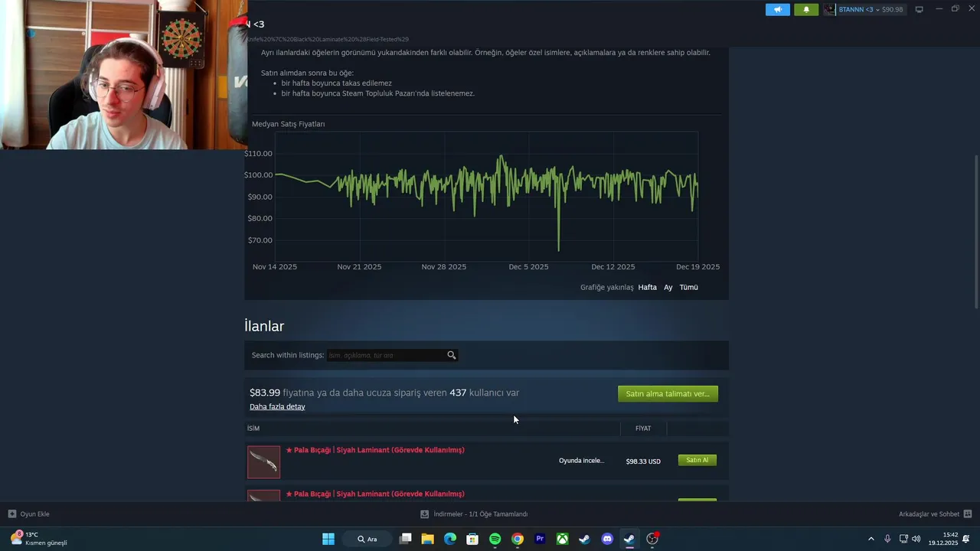Click Satın Al for $98.33 listing

pos(697,460)
